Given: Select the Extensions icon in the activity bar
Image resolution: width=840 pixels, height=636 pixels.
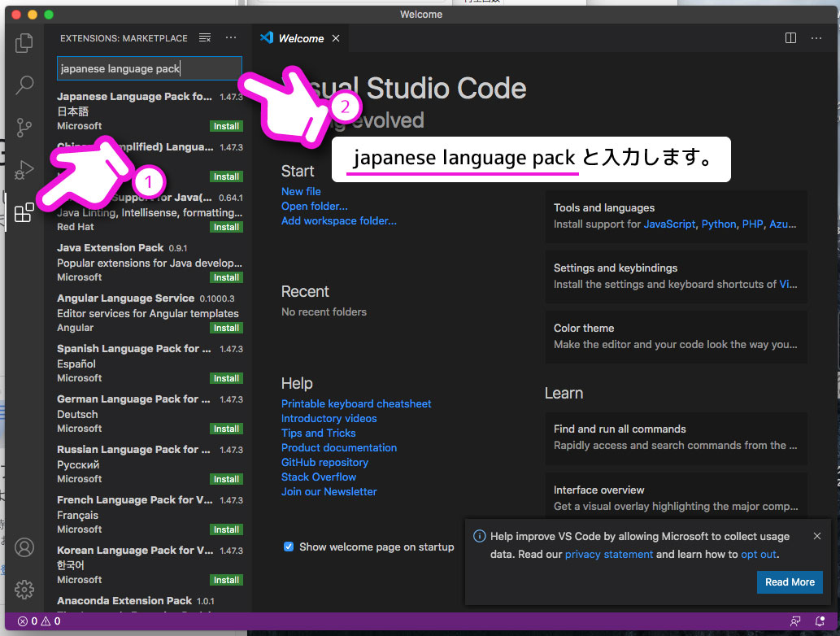Looking at the screenshot, I should pos(24,212).
